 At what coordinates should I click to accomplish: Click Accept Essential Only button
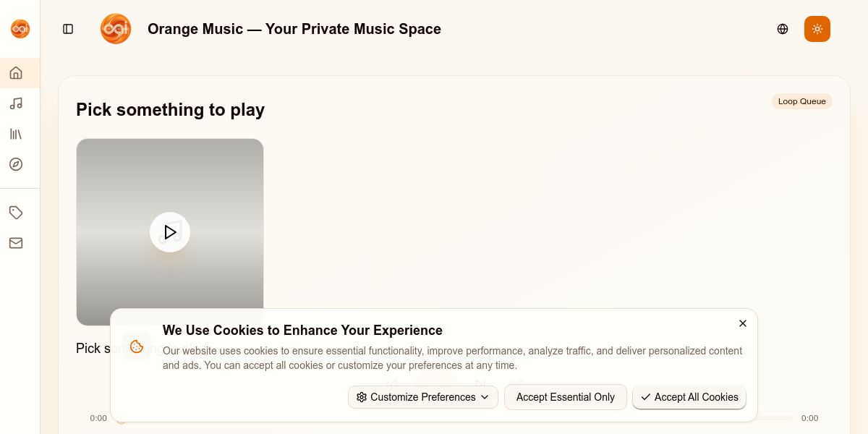click(x=566, y=397)
